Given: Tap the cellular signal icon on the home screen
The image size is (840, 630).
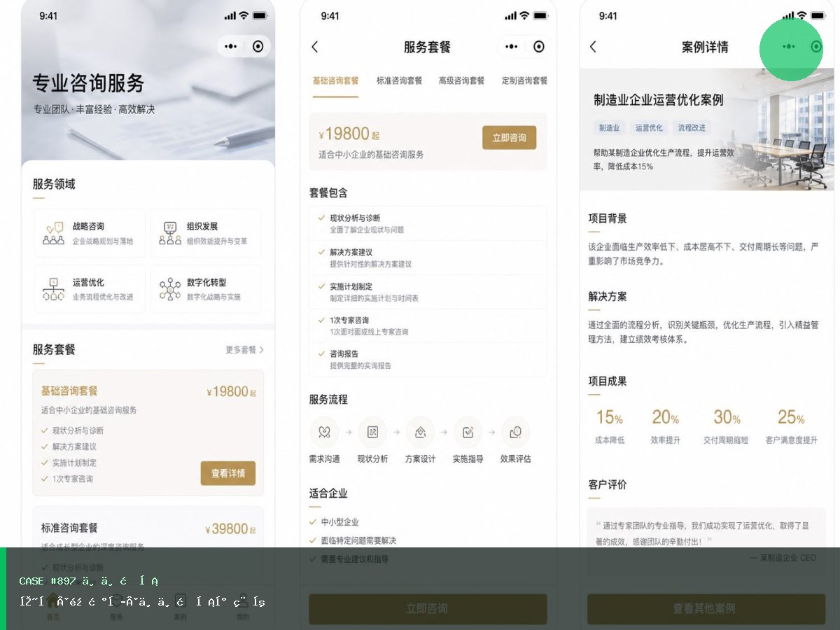Looking at the screenshot, I should [230, 15].
